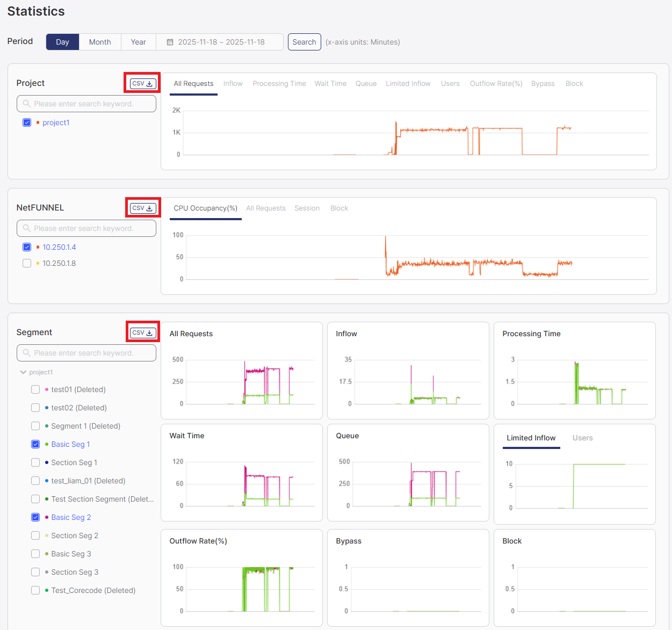Collapse the project1 segment tree

(23, 372)
